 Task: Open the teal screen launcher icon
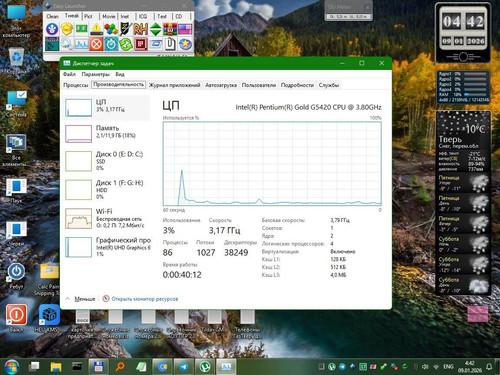tap(52, 44)
